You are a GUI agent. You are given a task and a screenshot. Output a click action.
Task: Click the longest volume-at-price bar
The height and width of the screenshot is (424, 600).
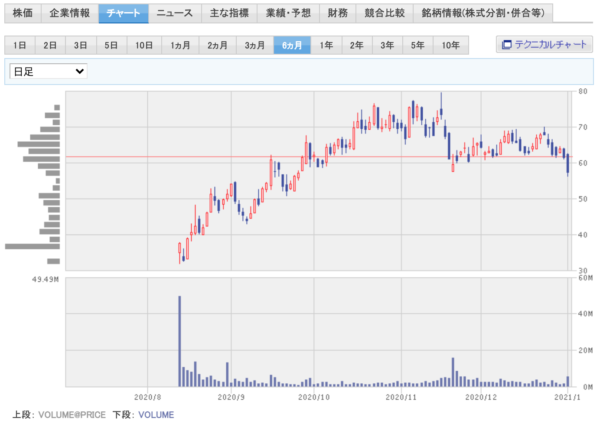(x=32, y=246)
